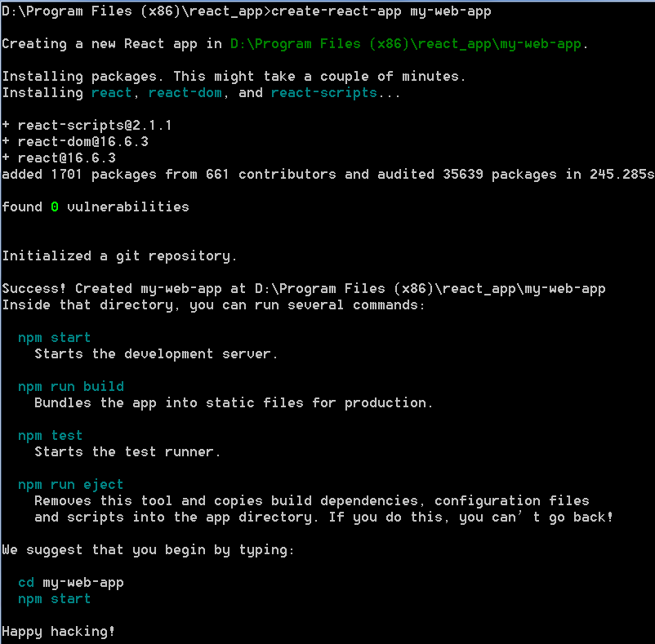
Task: Click the line '+ react-scripts@2.1.1'
Action: pyautogui.click(x=87, y=125)
